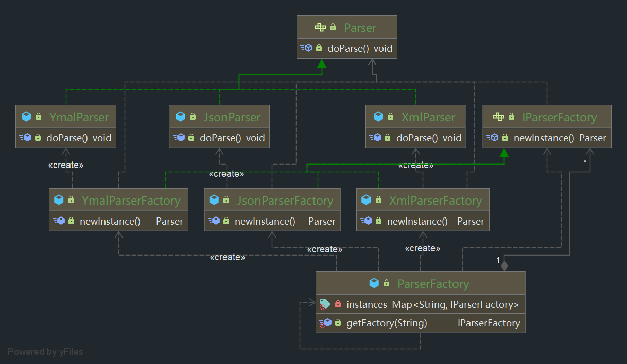Viewport: 627px width, 364px height.
Task: Select the YmalParserFactory class title
Action: pyautogui.click(x=131, y=201)
